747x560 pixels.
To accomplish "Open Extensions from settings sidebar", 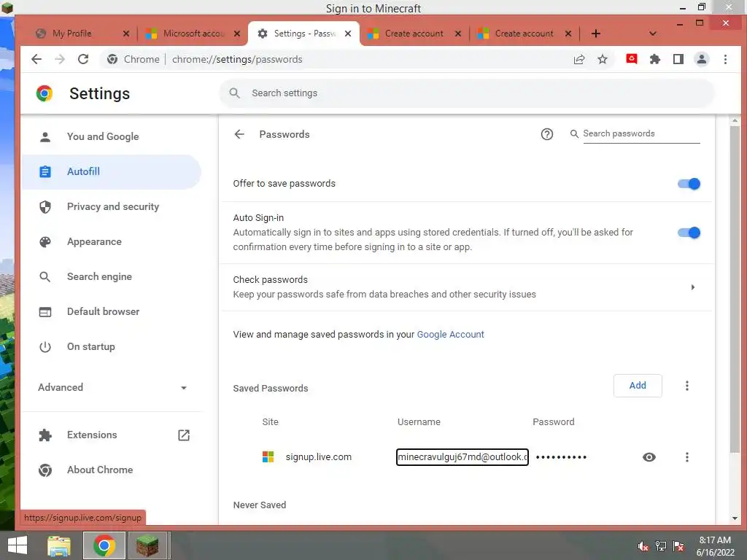I will click(x=111, y=435).
